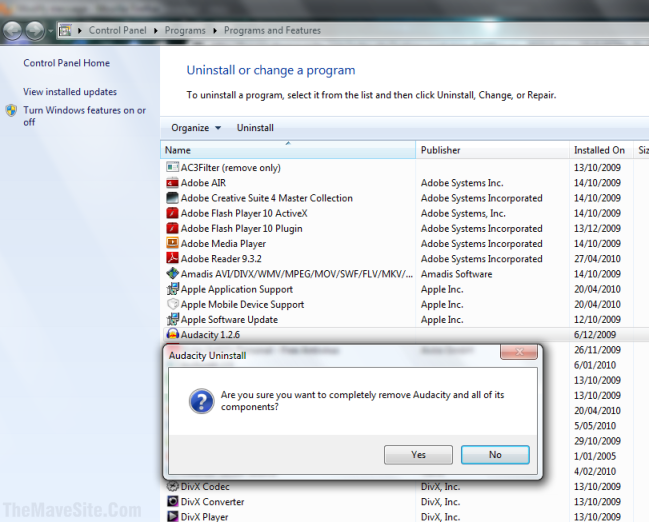Click the Uninstall or change a program heading
649x522 pixels.
pyautogui.click(x=271, y=70)
